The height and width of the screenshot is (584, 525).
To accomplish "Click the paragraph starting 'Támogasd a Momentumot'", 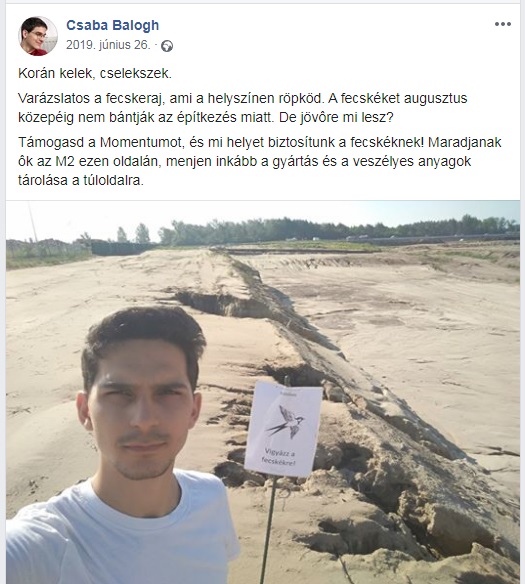I will coord(260,161).
